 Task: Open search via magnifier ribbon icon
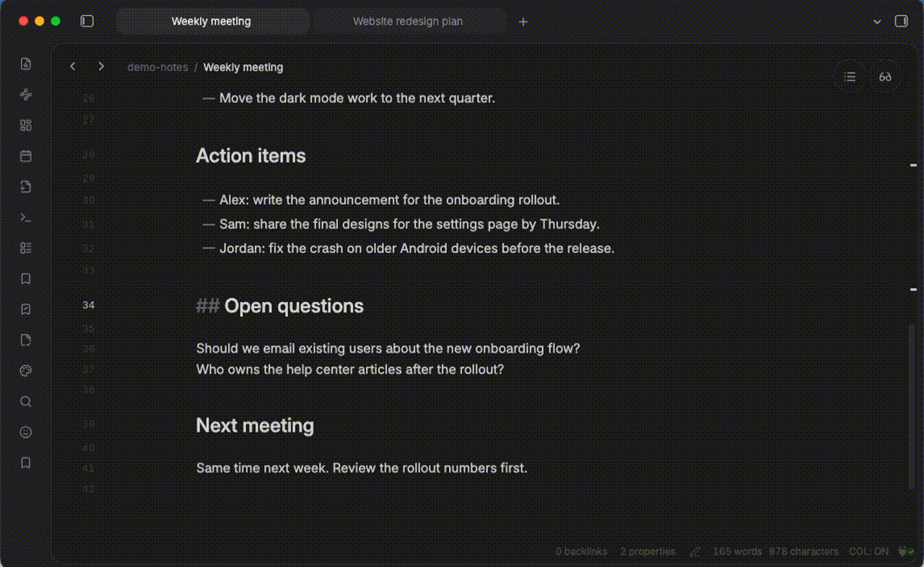click(x=26, y=401)
